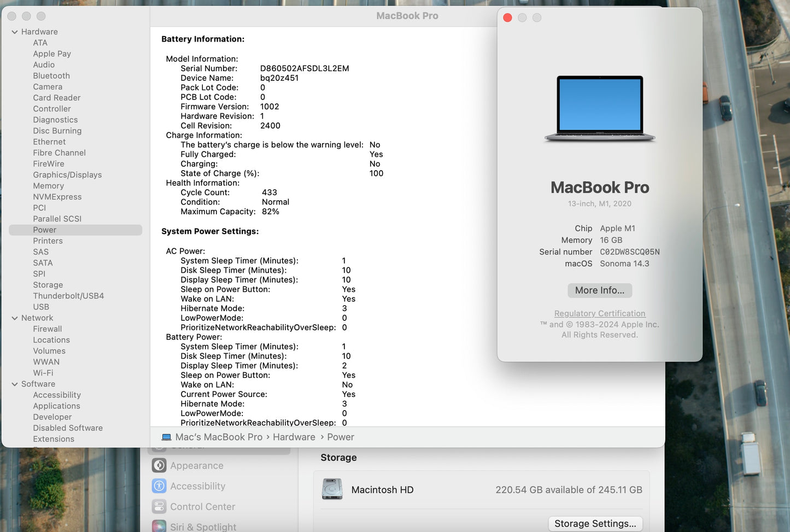
Task: Select Diagnostics in the sidebar
Action: [55, 120]
